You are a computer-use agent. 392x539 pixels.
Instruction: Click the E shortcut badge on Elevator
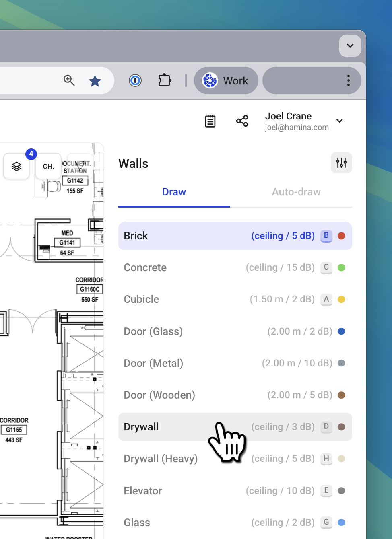tap(326, 491)
